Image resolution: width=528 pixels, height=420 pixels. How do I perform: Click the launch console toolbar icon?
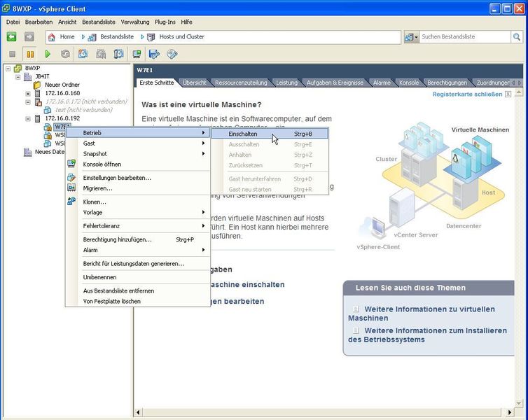click(137, 54)
